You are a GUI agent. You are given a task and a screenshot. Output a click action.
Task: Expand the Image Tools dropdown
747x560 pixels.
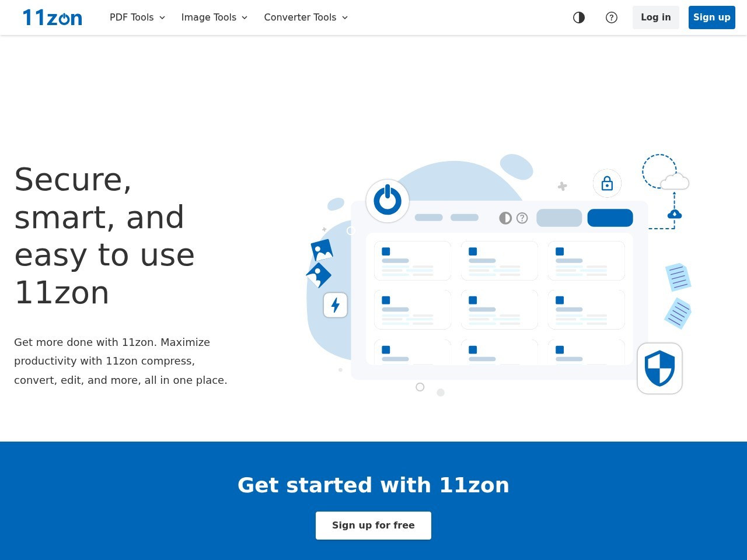[x=215, y=17]
